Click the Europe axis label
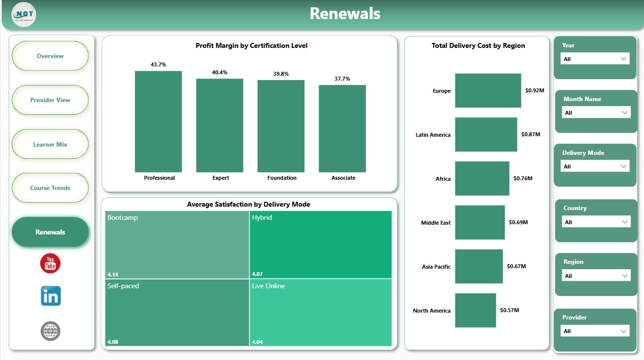The height and width of the screenshot is (360, 644). [442, 91]
